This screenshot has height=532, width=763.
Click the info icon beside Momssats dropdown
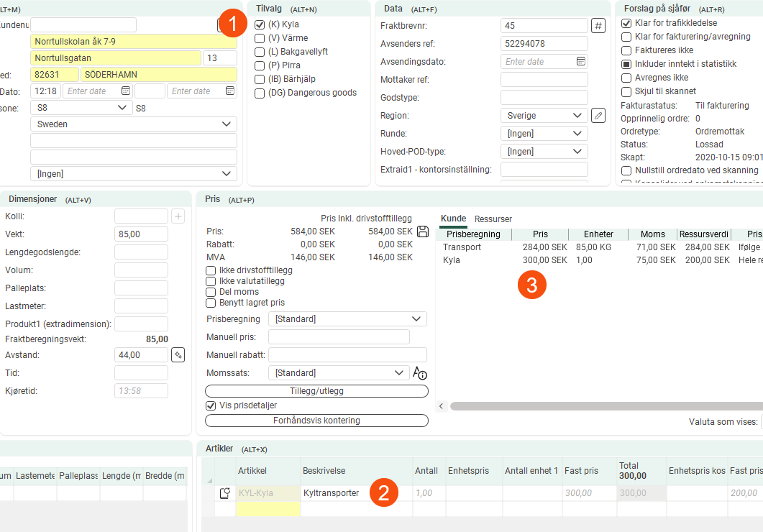pyautogui.click(x=420, y=373)
